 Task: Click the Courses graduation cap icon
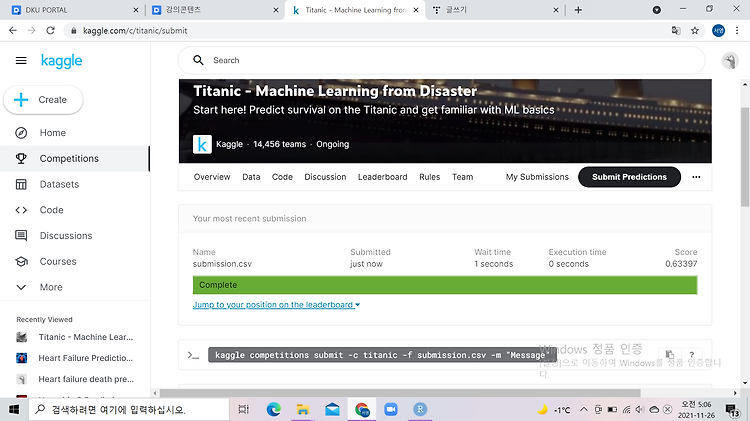21,262
